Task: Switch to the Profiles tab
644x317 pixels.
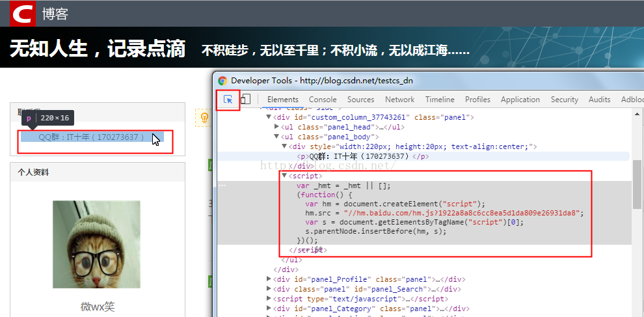Action: (x=477, y=100)
